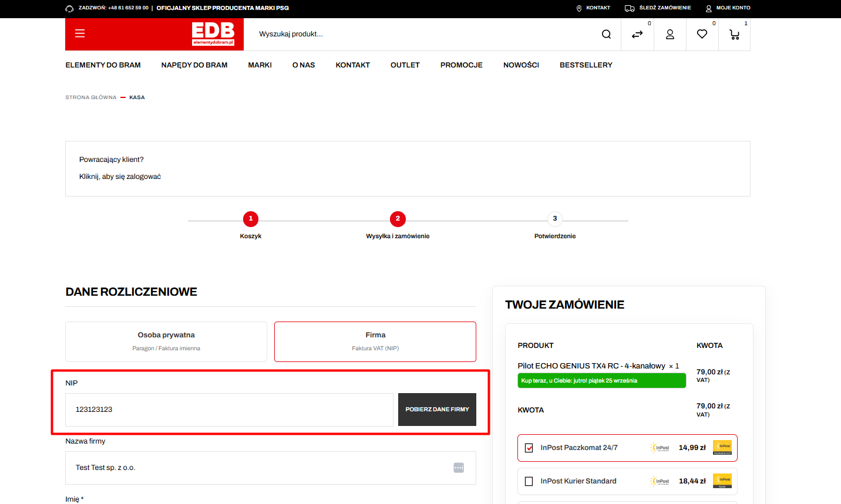Open Nowości menu item
This screenshot has height=504, width=841.
coord(521,65)
